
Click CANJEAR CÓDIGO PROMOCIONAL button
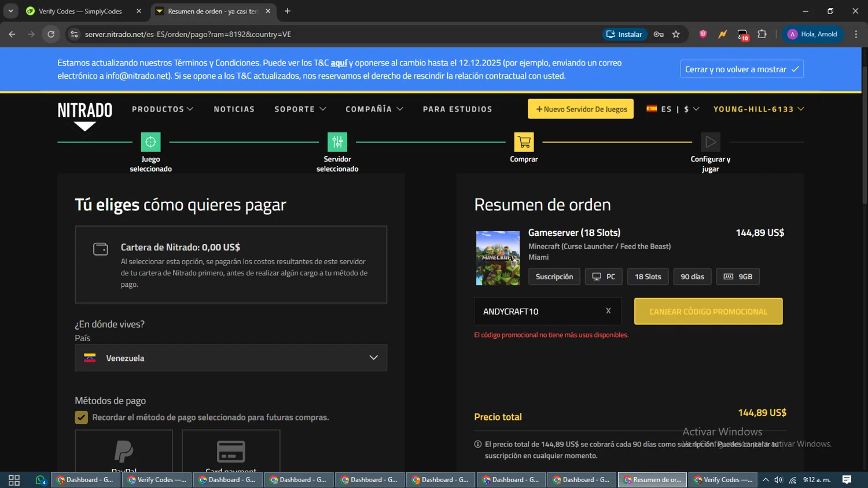708,311
